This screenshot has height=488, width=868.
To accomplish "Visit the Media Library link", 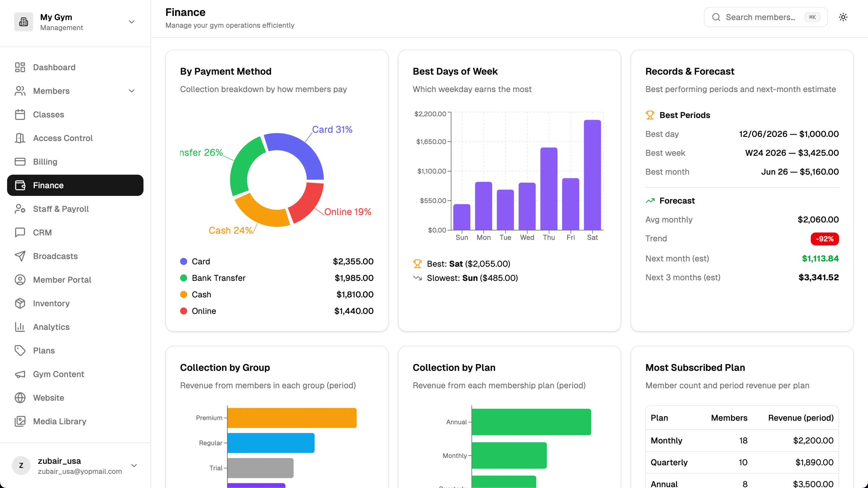I will coord(75,421).
